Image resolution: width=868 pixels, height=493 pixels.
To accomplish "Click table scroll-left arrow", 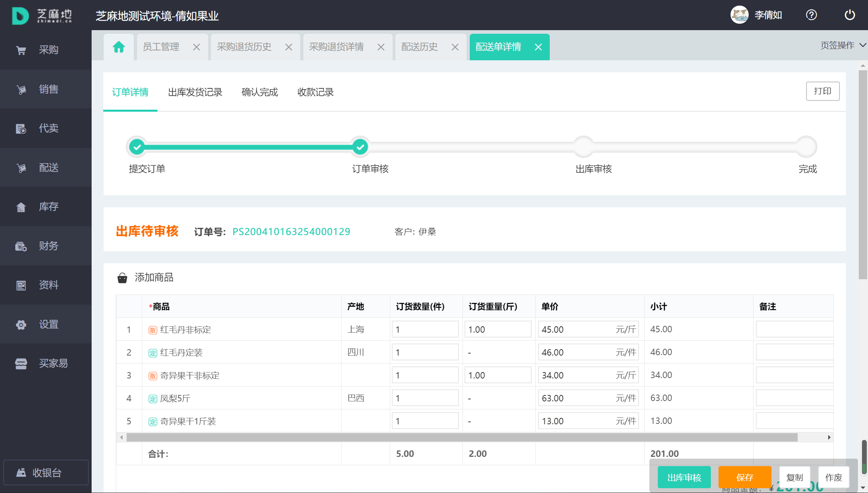I will (121, 438).
